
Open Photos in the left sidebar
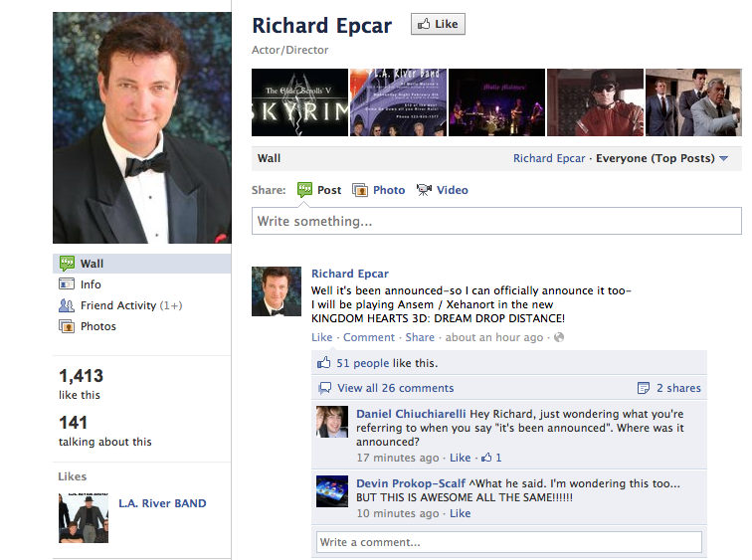(x=98, y=326)
